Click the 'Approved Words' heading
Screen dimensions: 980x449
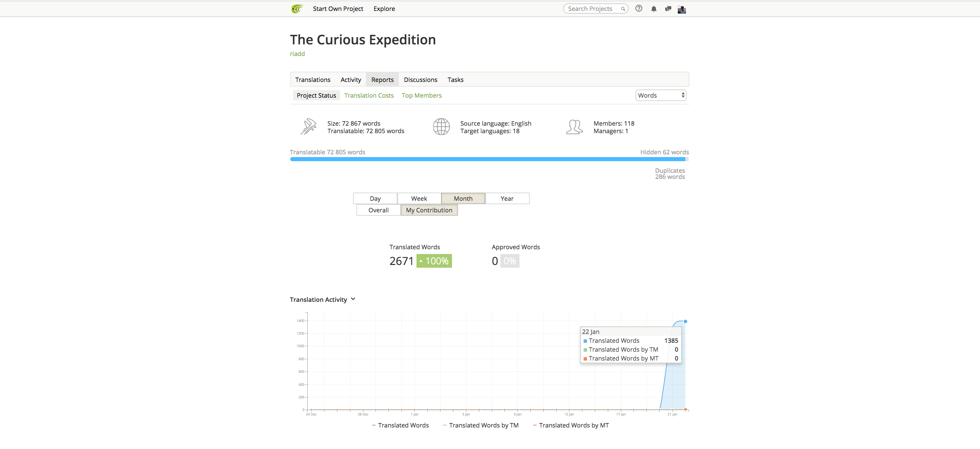pos(515,247)
